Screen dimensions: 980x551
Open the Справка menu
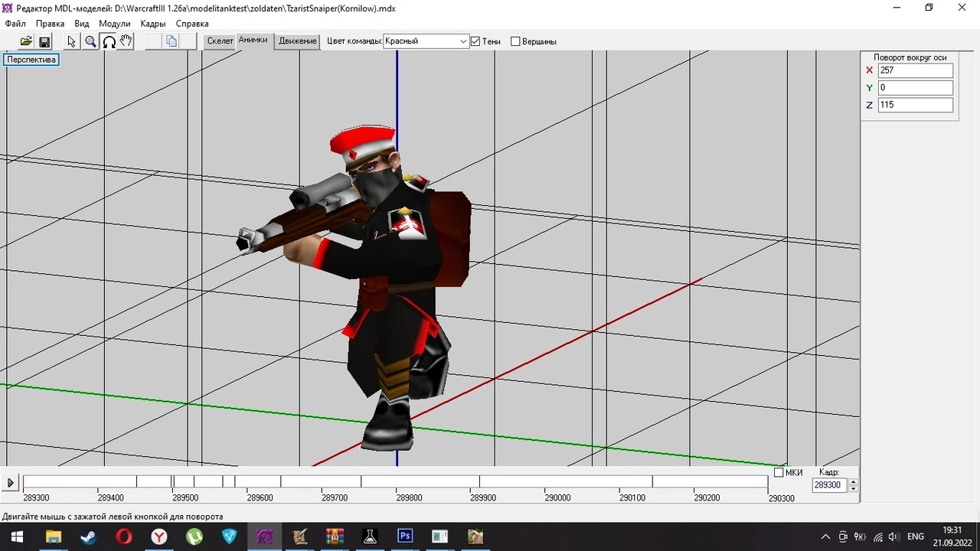click(192, 24)
